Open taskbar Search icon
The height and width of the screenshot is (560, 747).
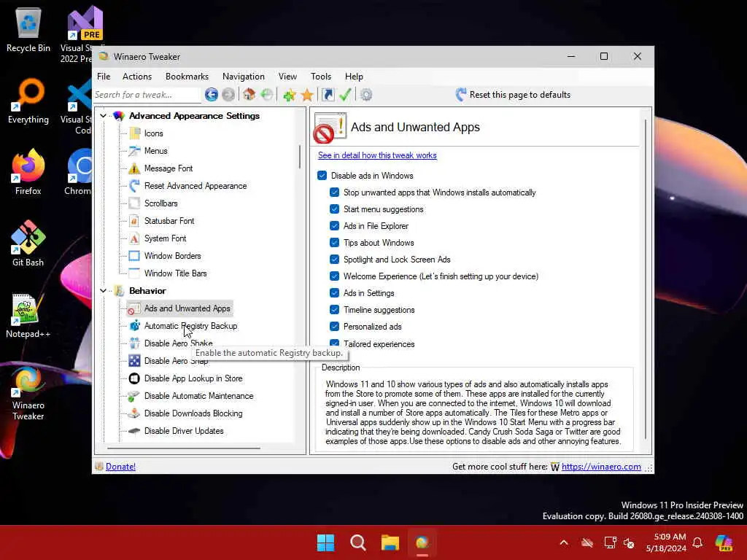(357, 542)
